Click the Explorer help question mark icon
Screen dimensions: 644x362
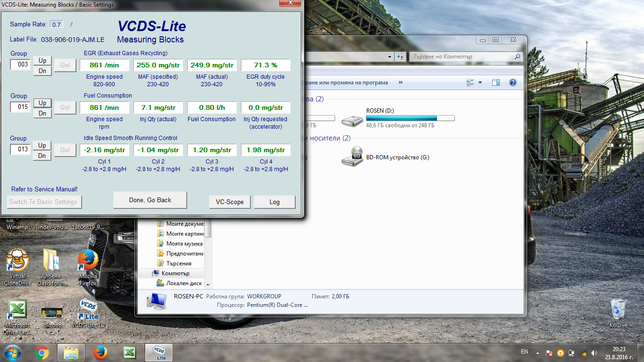click(513, 82)
